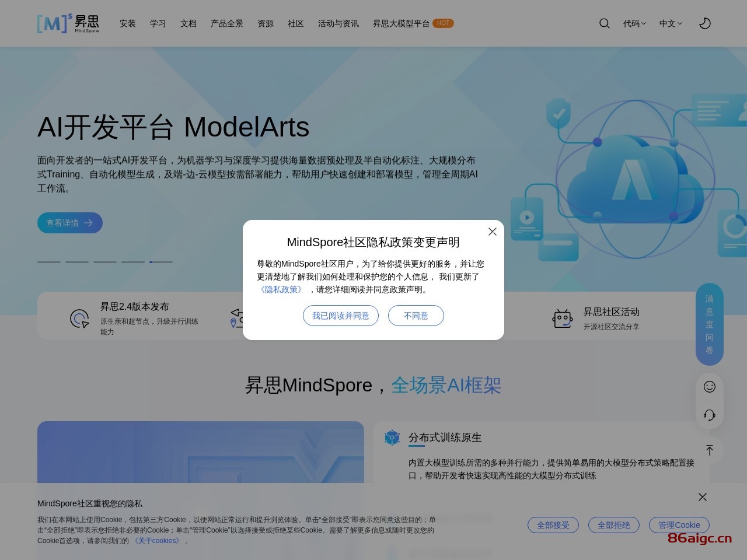The height and width of the screenshot is (560, 747).
Task: Open the 社区 menu
Action: tap(296, 23)
